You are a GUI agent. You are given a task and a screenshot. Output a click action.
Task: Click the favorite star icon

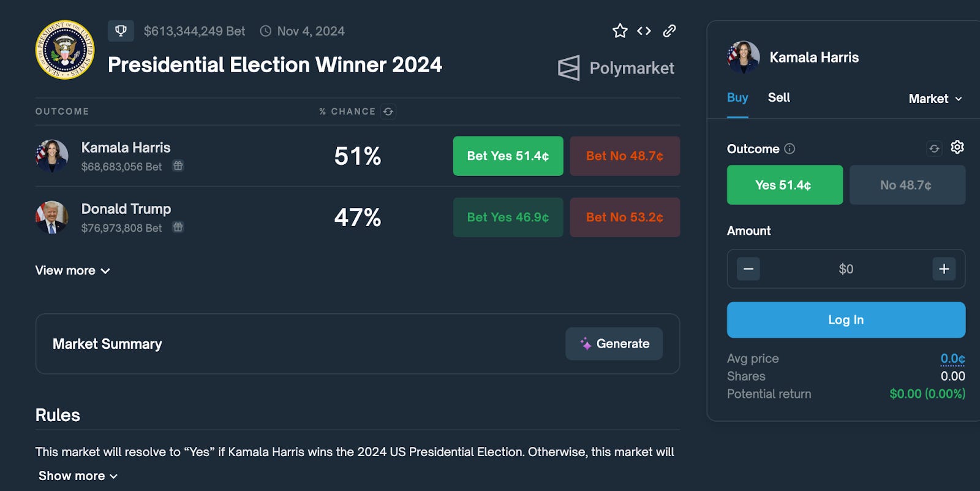620,31
